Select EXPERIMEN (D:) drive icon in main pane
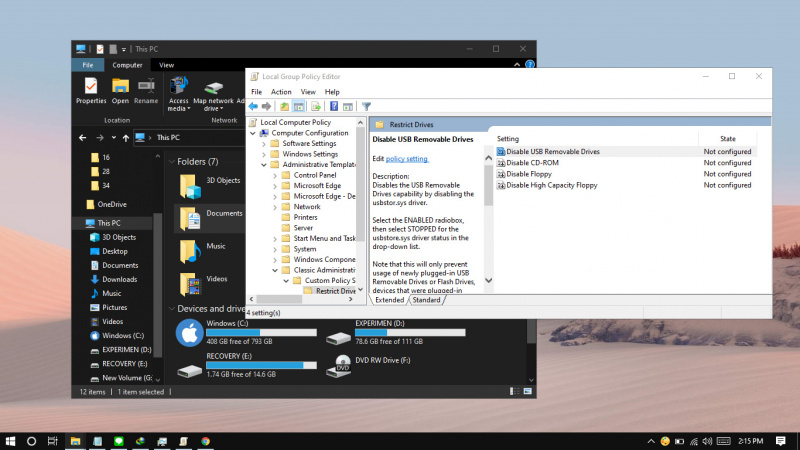 (338, 337)
